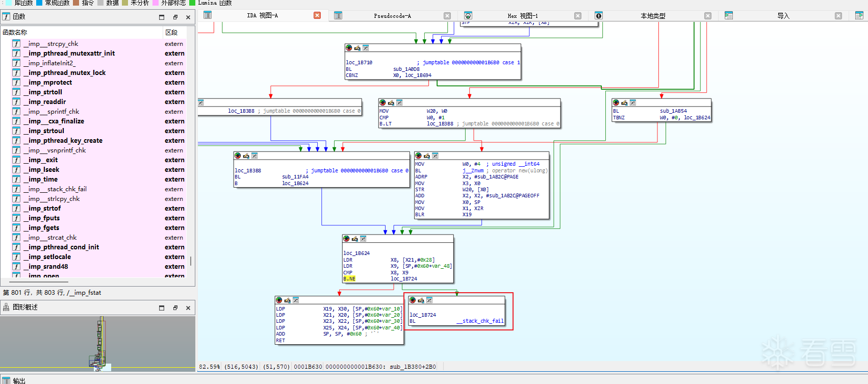The width and height of the screenshot is (868, 384).
Task: Click the edit icon on the BL sub_1AB54 node
Action: pos(624,103)
